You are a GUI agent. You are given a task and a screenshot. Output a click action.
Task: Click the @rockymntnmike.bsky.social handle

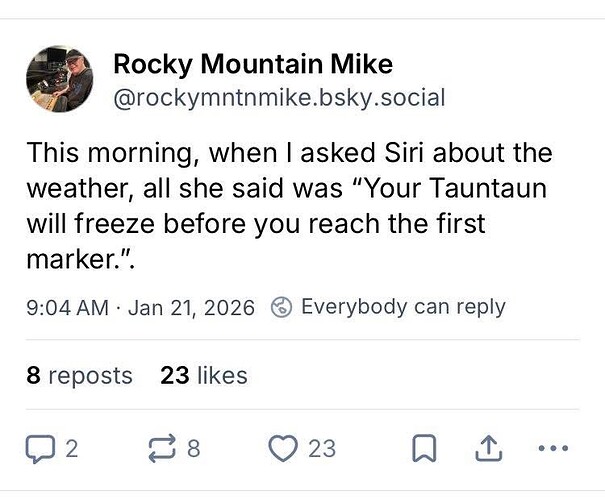point(279,98)
